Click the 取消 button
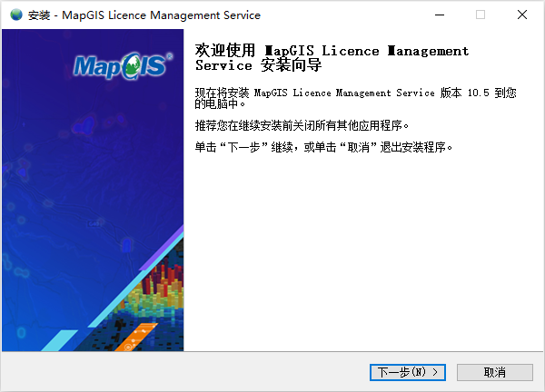 pos(494,372)
